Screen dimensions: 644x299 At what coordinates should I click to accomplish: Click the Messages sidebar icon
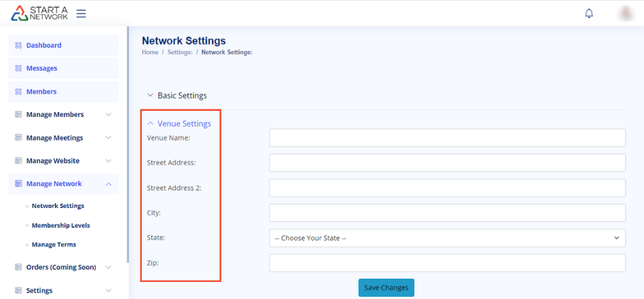pyautogui.click(x=18, y=68)
